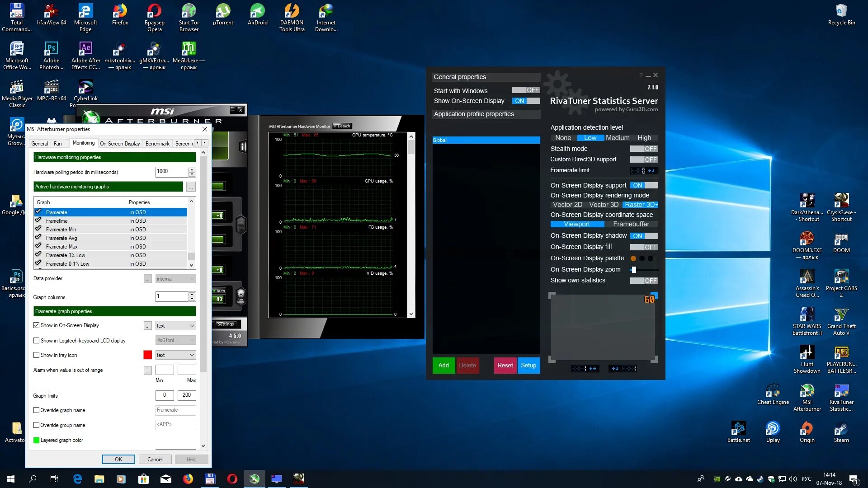Open the Firefox desktop shortcut
The width and height of the screenshot is (868, 488).
120,14
